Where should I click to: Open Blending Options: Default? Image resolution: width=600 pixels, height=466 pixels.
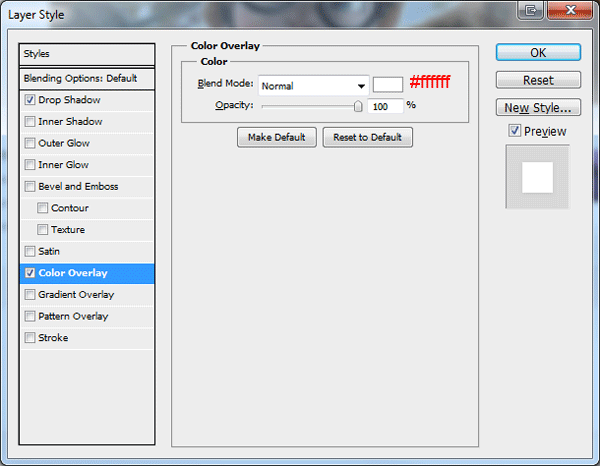tap(87, 78)
